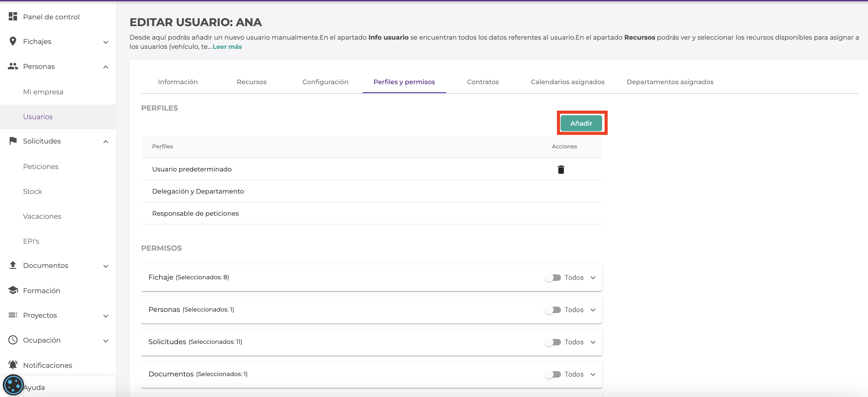Click the Notificaciones bell icon

point(13,365)
